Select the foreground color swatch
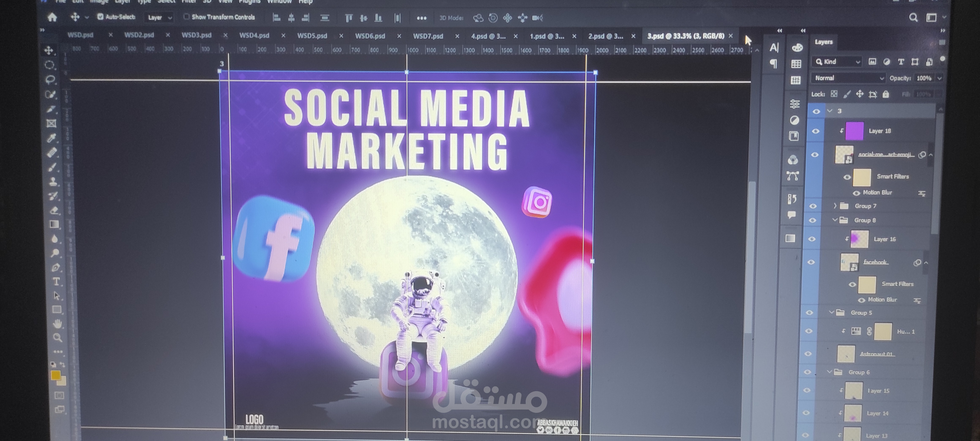This screenshot has height=441, width=980. (56, 376)
